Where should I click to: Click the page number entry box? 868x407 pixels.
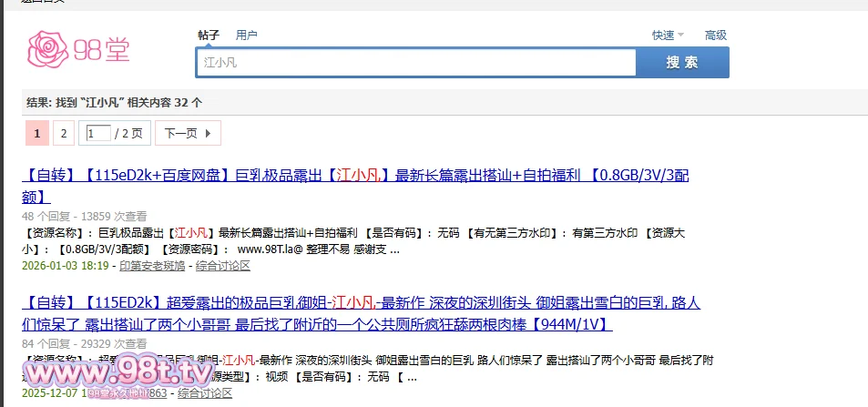(x=98, y=134)
